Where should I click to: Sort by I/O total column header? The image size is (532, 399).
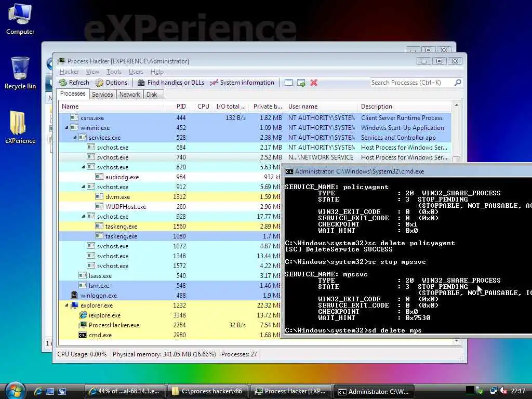231,106
